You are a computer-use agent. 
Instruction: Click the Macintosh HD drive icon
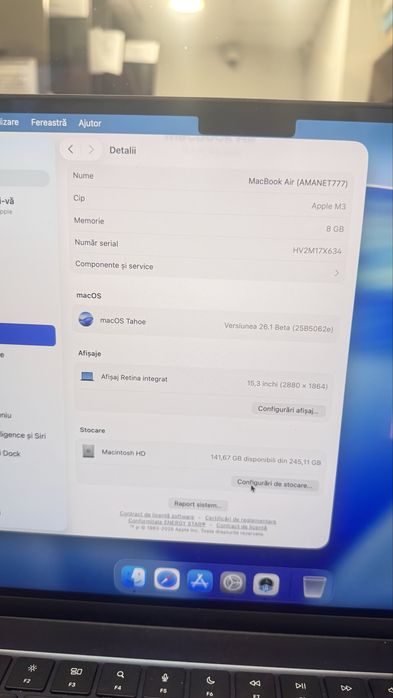[x=88, y=451]
